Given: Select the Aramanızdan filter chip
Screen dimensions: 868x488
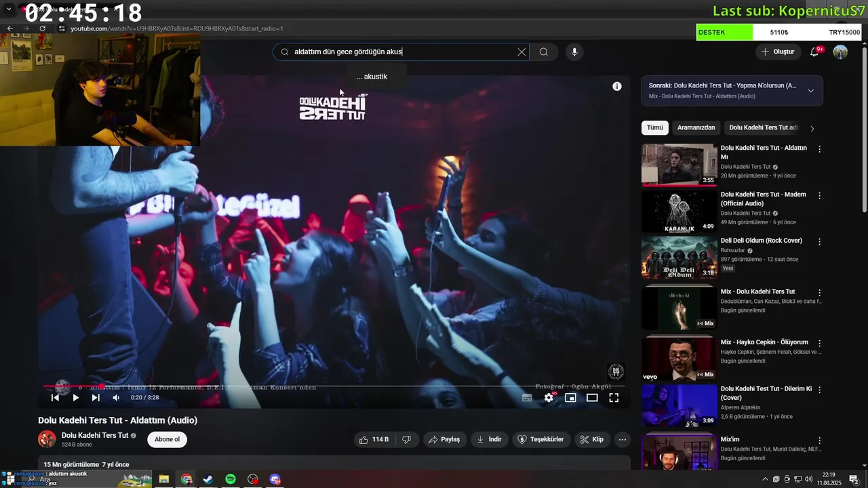Looking at the screenshot, I should point(696,127).
